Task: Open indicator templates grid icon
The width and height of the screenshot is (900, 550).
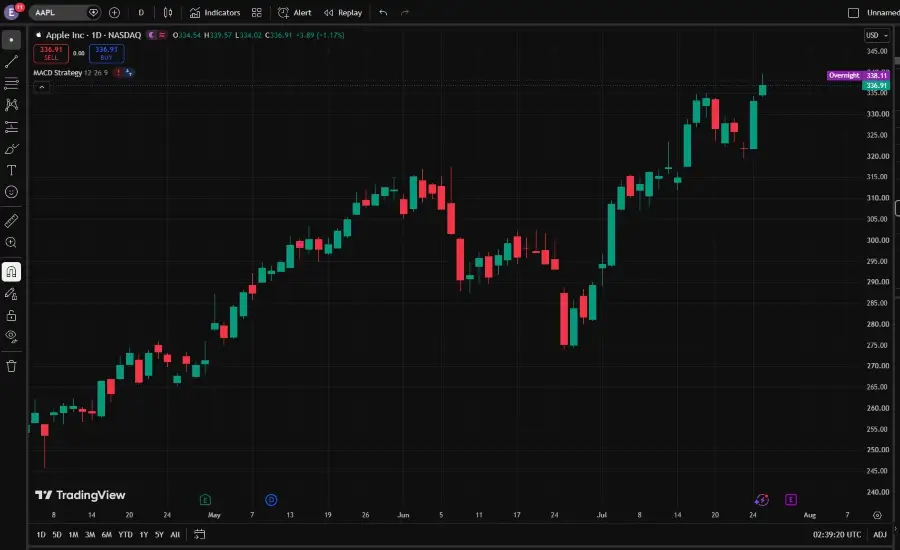Action: [257, 12]
